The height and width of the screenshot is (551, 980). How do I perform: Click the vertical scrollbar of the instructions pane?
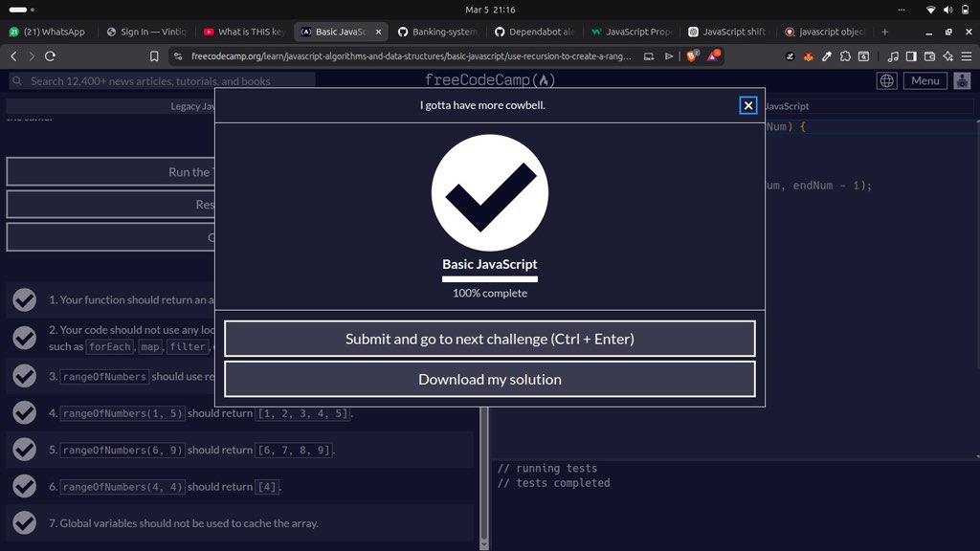coord(483,474)
